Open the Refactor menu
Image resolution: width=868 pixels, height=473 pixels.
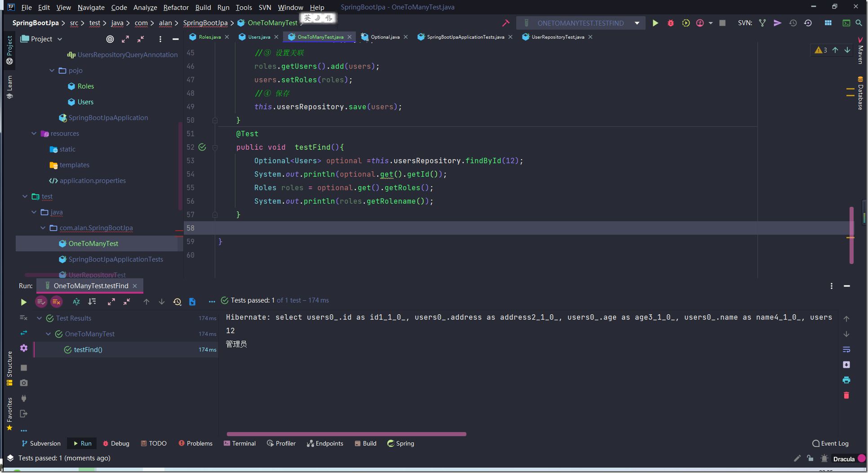176,7
